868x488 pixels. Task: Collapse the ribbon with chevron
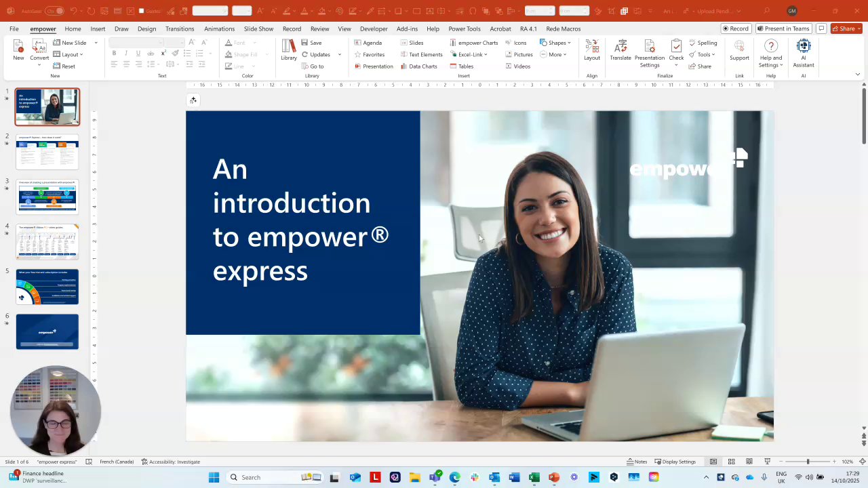coord(857,75)
